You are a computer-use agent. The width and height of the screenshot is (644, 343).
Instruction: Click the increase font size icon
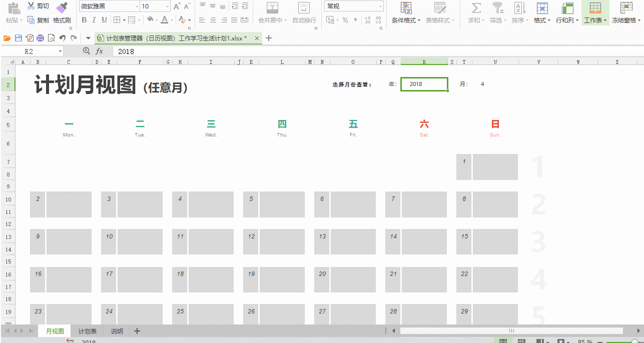tap(177, 6)
